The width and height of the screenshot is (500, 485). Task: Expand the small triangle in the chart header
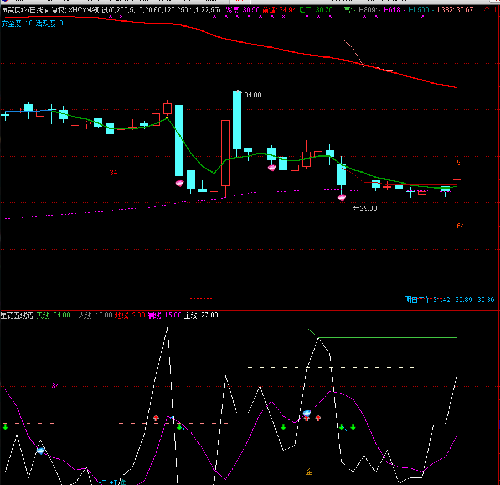46,11
